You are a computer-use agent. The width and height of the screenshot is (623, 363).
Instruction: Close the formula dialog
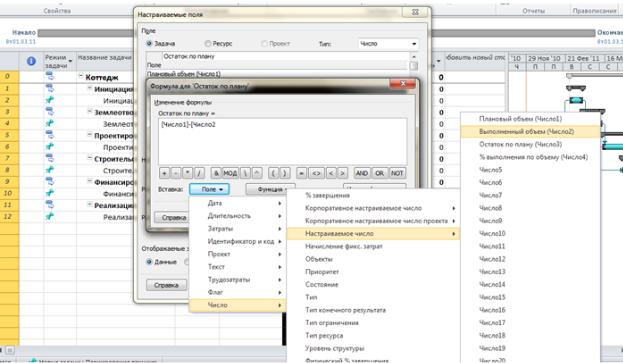[x=402, y=83]
